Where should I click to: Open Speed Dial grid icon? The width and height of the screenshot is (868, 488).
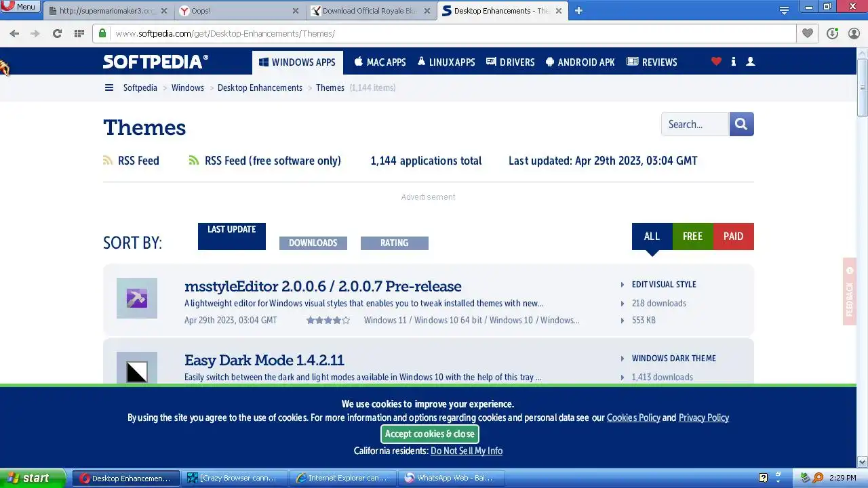coord(79,33)
